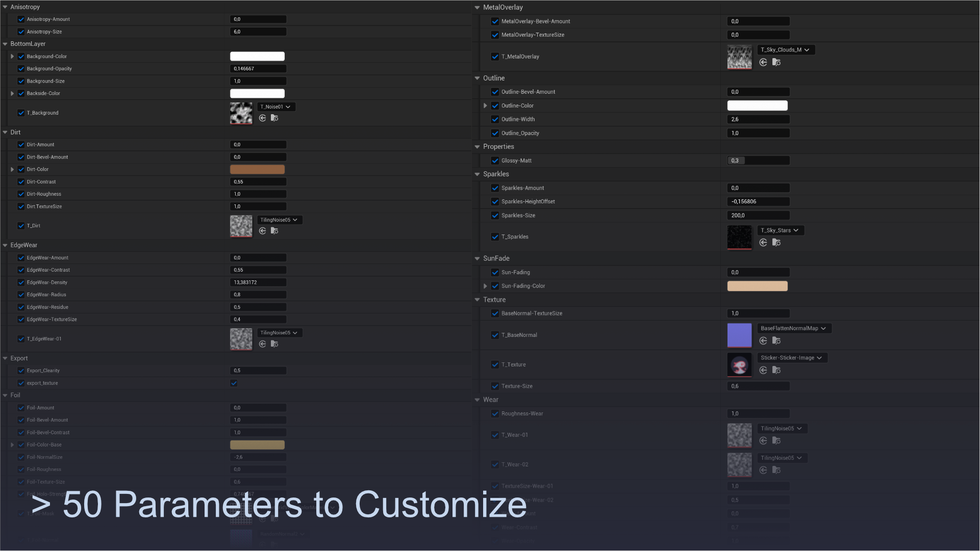Viewport: 980px width, 551px height.
Task: Uncheck the Anisotropy-Amount override checkbox
Action: [21, 19]
